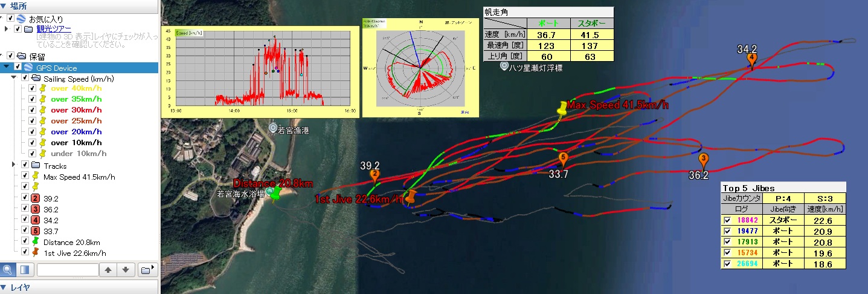Click orange marker 4 labeled 34.2

pos(752,59)
